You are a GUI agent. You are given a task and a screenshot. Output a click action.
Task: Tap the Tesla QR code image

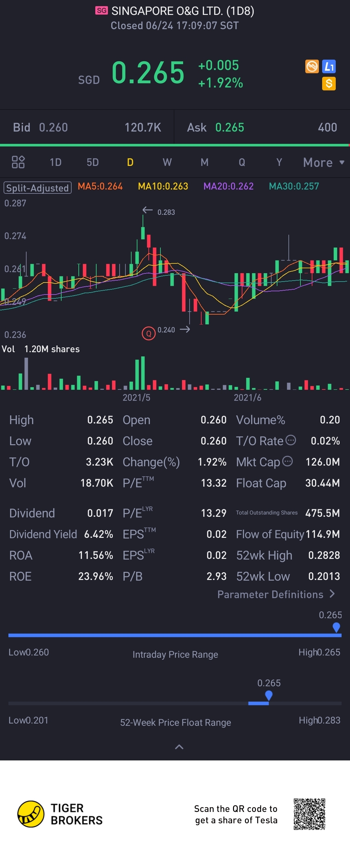(309, 814)
